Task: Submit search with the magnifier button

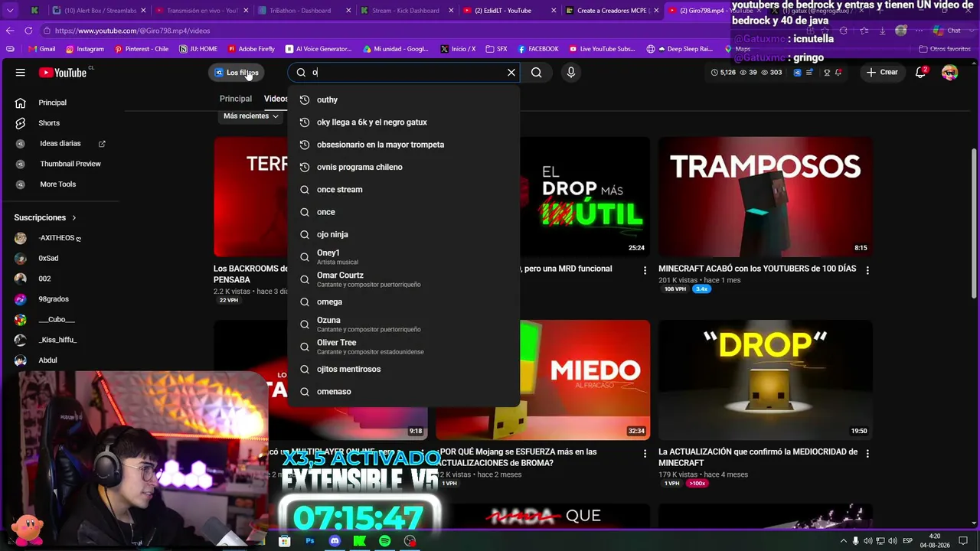Action: [537, 73]
